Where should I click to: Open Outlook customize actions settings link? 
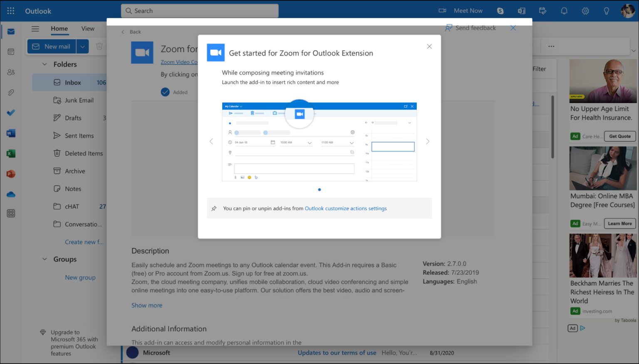(345, 208)
